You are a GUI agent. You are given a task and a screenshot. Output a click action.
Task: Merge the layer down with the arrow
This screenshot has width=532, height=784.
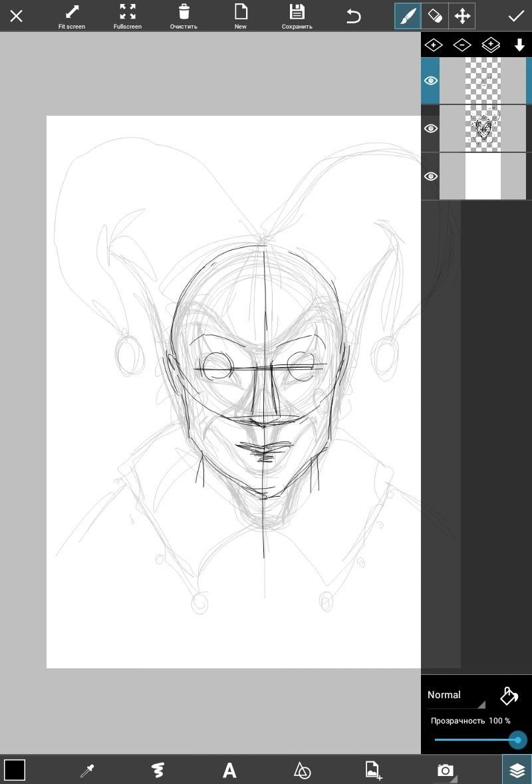[x=519, y=45]
